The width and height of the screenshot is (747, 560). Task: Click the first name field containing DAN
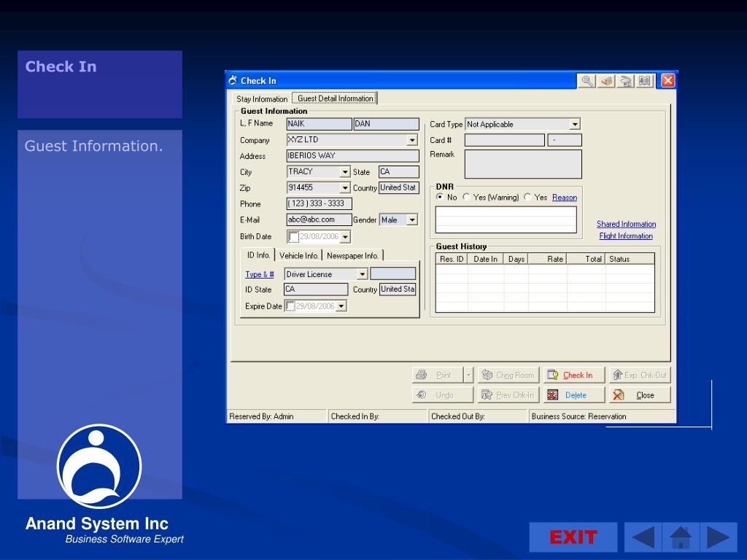point(387,124)
